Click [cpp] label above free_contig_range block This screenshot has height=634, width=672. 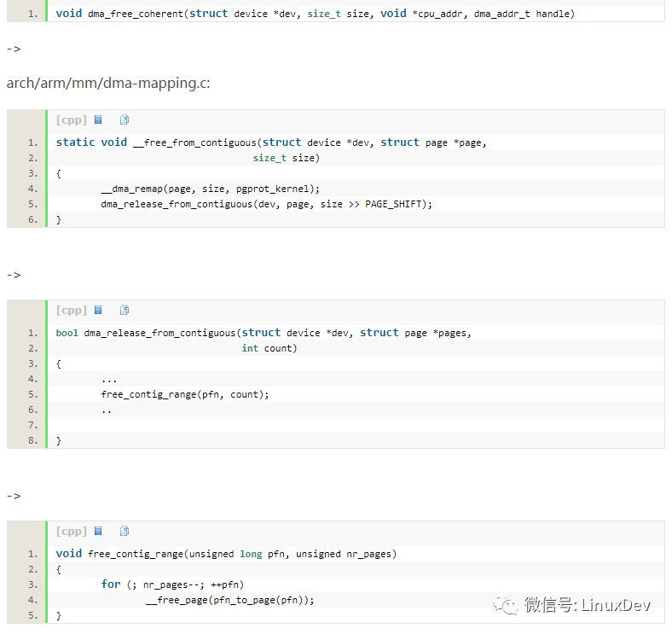pyautogui.click(x=71, y=532)
